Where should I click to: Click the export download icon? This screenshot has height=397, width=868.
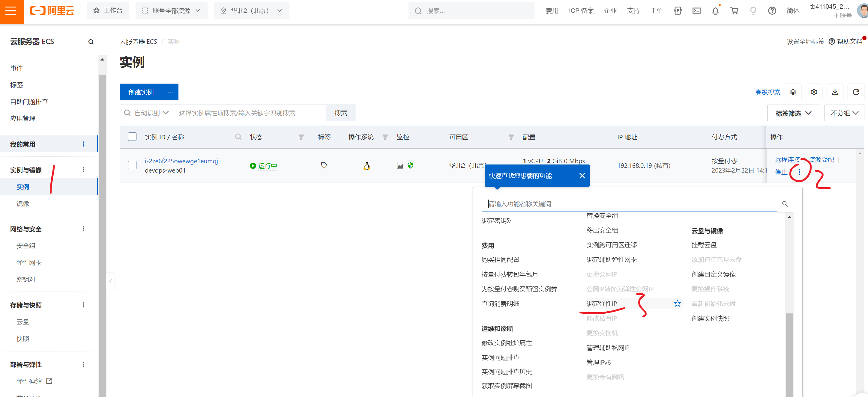pyautogui.click(x=835, y=92)
